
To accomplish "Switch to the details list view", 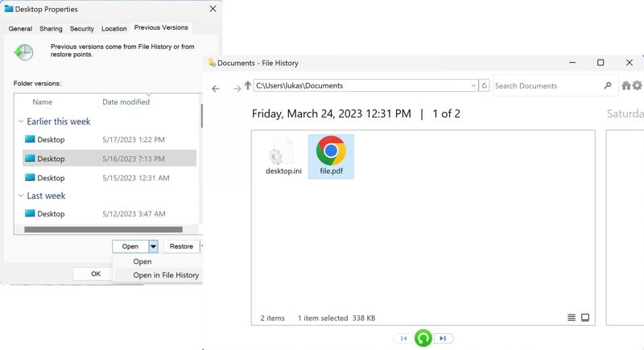I will pyautogui.click(x=572, y=318).
